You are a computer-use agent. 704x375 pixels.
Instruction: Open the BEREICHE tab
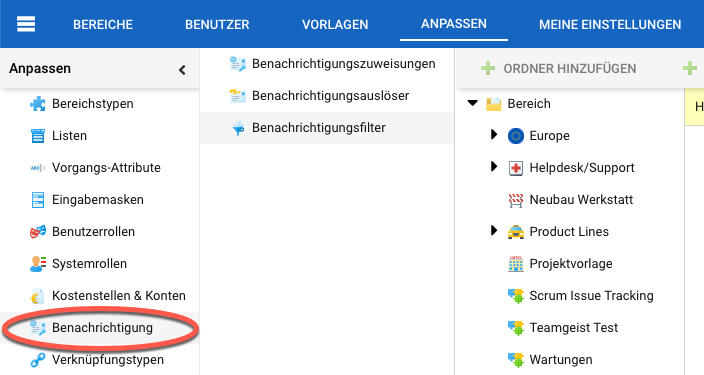(103, 24)
